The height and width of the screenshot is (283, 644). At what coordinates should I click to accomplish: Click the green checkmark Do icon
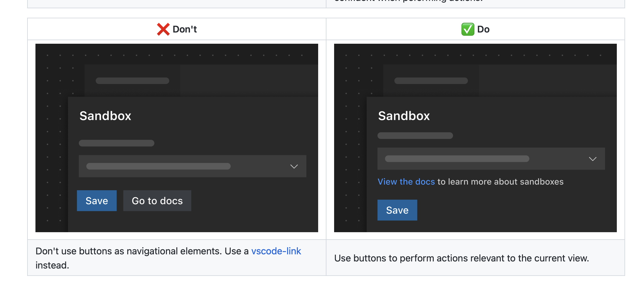468,29
